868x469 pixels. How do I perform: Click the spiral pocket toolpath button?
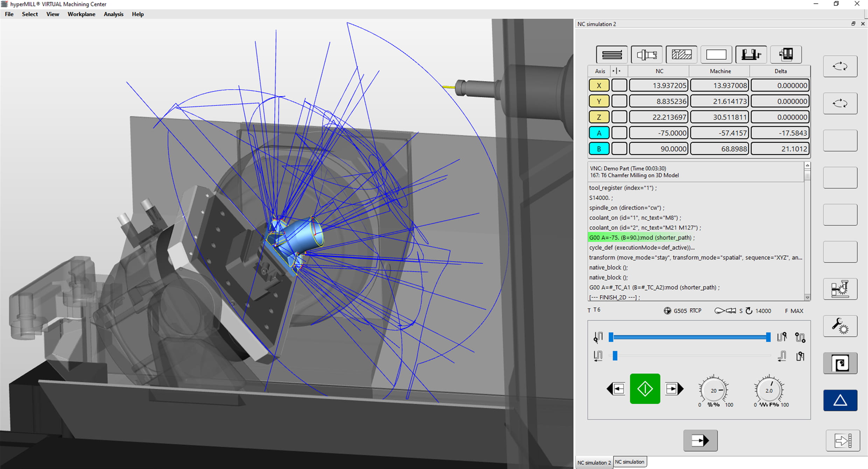click(x=840, y=363)
